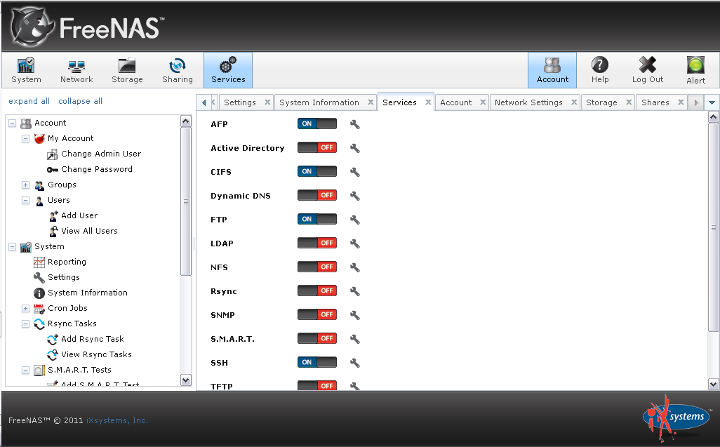Click the expand all link
The width and height of the screenshot is (720, 447).
click(x=29, y=101)
